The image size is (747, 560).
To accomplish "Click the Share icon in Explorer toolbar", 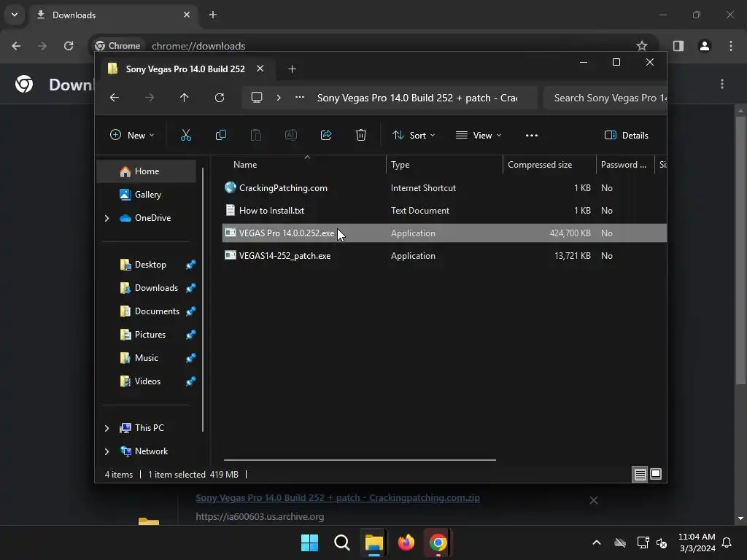I will pos(326,135).
